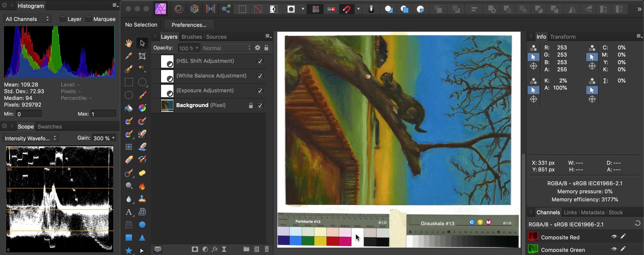Select the Paint Brush tool
Image resolution: width=644 pixels, height=255 pixels.
pos(142,95)
